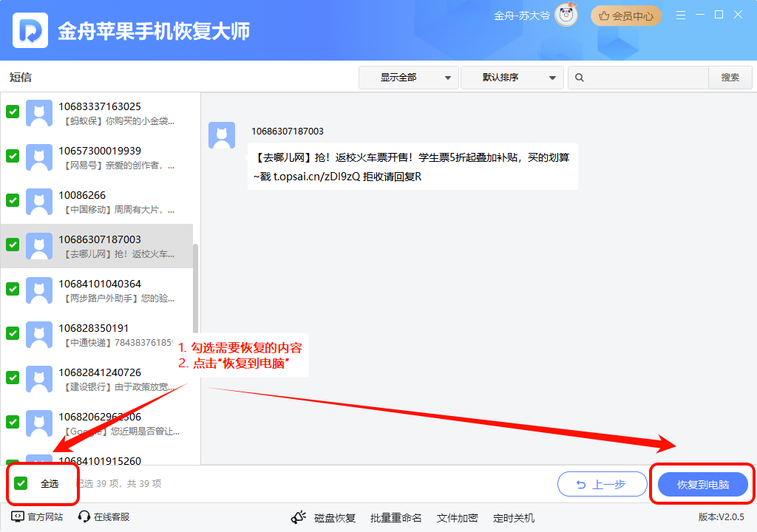
Task: Click the 恢复到电脑 recover button
Action: coord(703,484)
